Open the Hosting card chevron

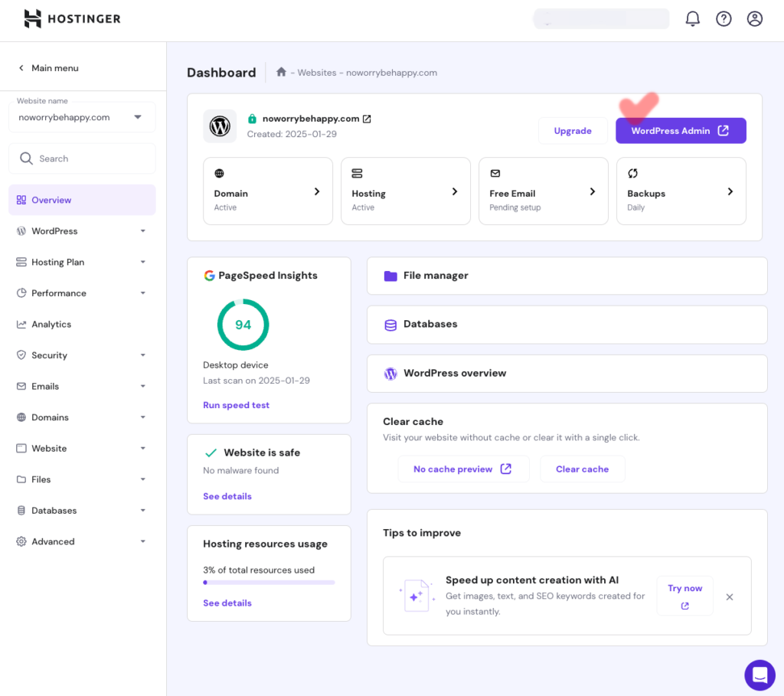455,191
